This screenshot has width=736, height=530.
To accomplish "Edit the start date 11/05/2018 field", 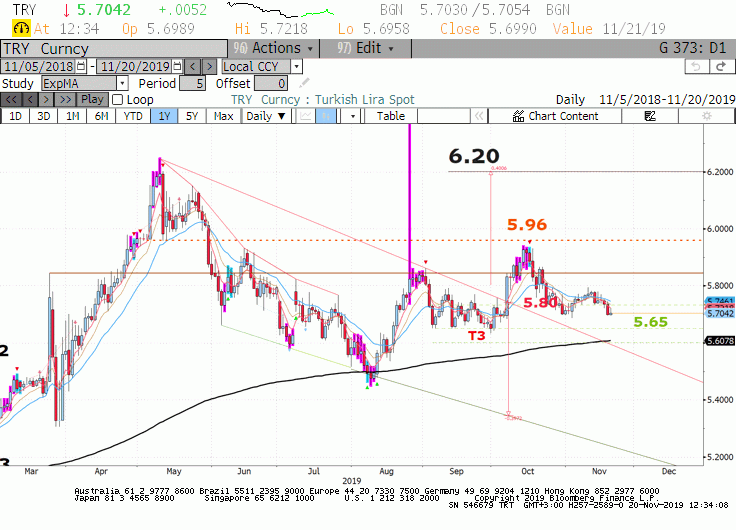I will (38, 66).
